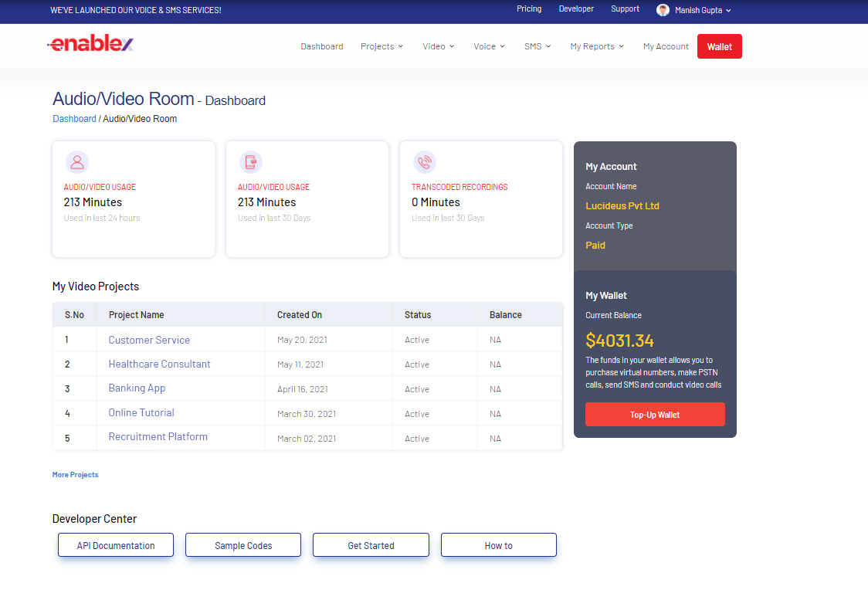Image resolution: width=868 pixels, height=600 pixels.
Task: Open the Pricing link in top bar
Action: click(x=529, y=9)
